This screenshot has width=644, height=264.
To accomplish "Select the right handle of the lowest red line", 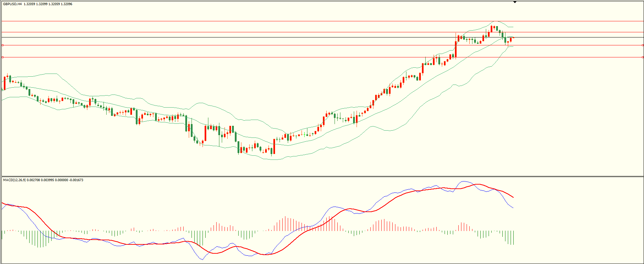I will pyautogui.click(x=643, y=57).
